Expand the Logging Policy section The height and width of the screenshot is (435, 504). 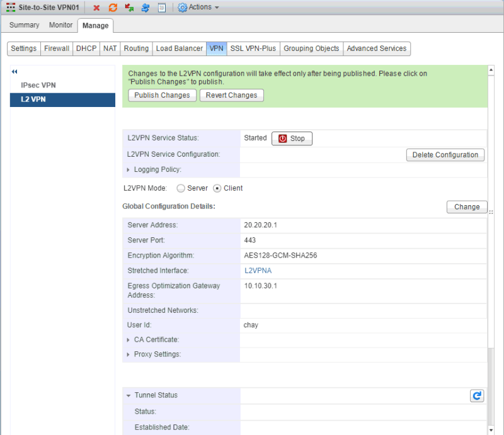(x=129, y=170)
